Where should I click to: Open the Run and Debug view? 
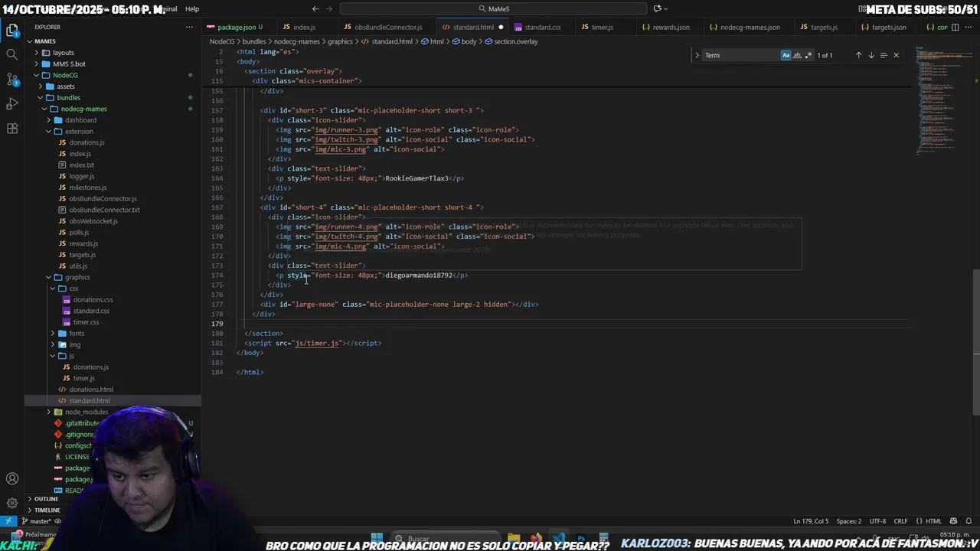coord(12,104)
